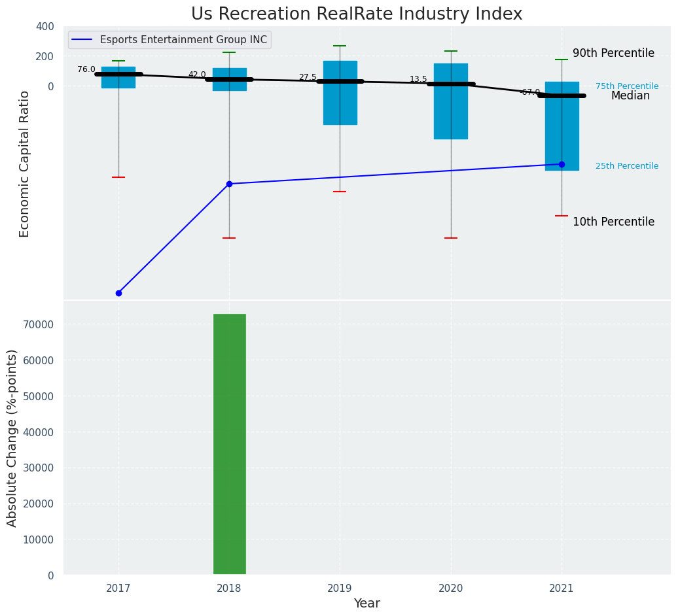678x616 pixels.
Task: Select the 2017 blue data point
Action: (118, 293)
